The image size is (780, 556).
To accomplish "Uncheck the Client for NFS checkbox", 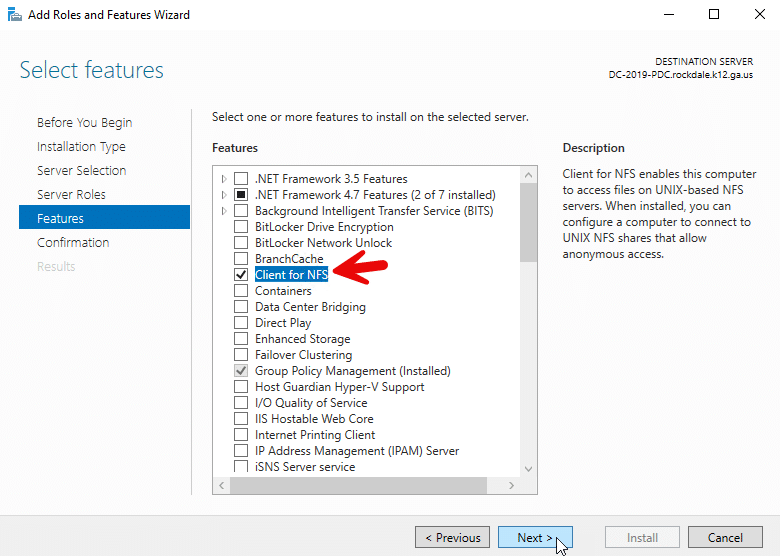I will point(241,275).
